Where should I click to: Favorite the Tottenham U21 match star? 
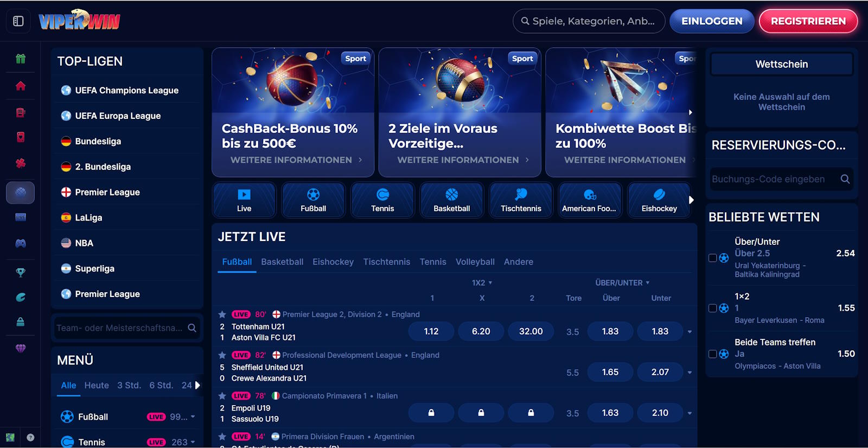(x=222, y=314)
